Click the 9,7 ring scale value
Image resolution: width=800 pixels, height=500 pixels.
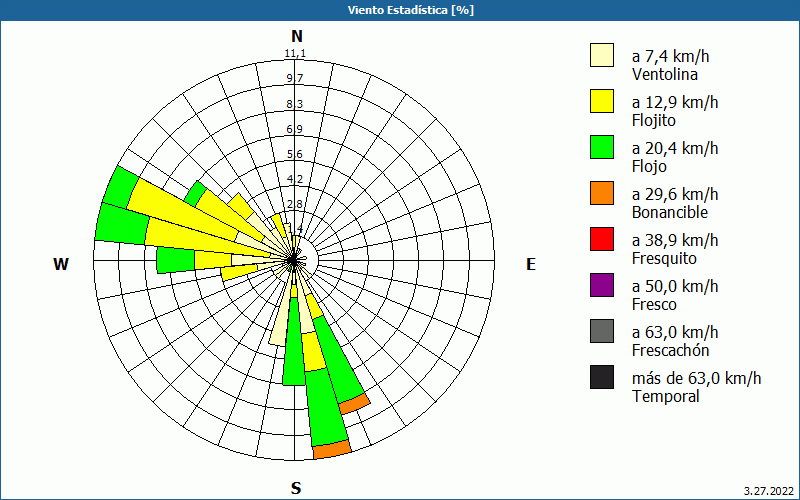(295, 78)
